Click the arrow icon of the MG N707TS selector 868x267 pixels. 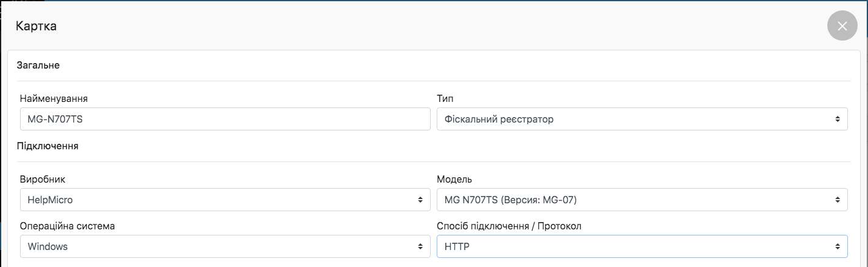(837, 200)
